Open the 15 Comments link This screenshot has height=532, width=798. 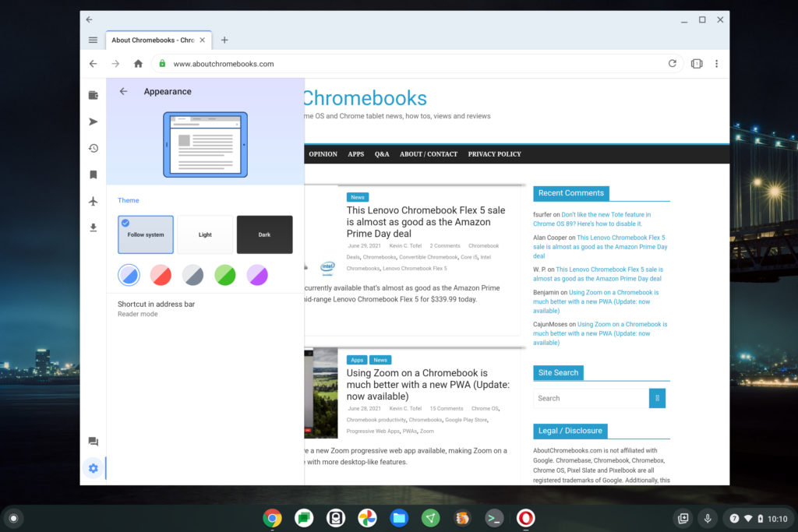point(447,408)
